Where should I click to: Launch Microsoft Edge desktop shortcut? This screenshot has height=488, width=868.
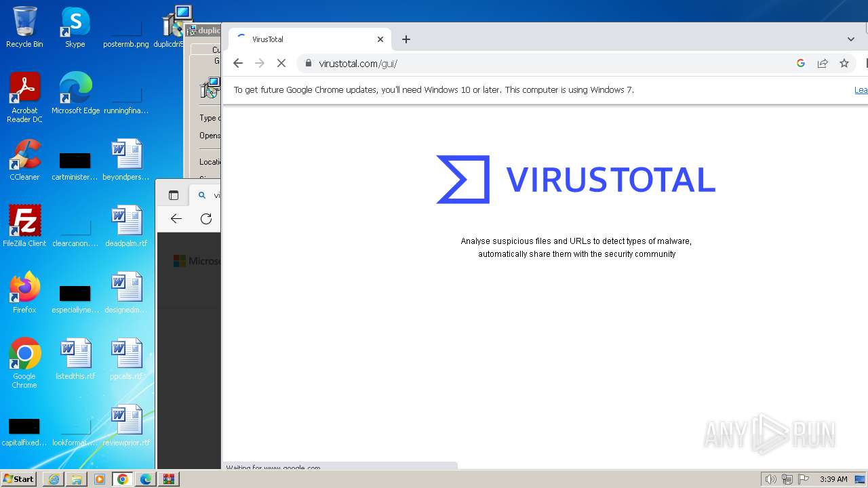tap(75, 94)
